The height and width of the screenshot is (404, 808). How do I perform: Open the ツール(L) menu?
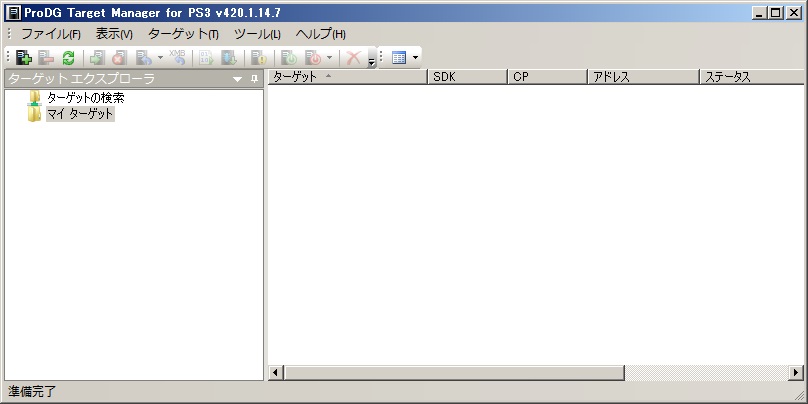point(257,35)
